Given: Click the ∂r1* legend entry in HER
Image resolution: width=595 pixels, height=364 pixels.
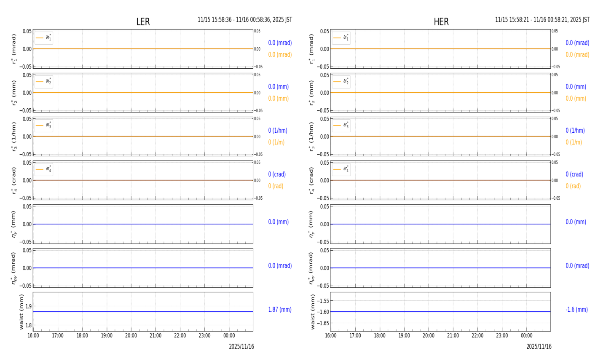Looking at the screenshot, I should click(x=341, y=38).
